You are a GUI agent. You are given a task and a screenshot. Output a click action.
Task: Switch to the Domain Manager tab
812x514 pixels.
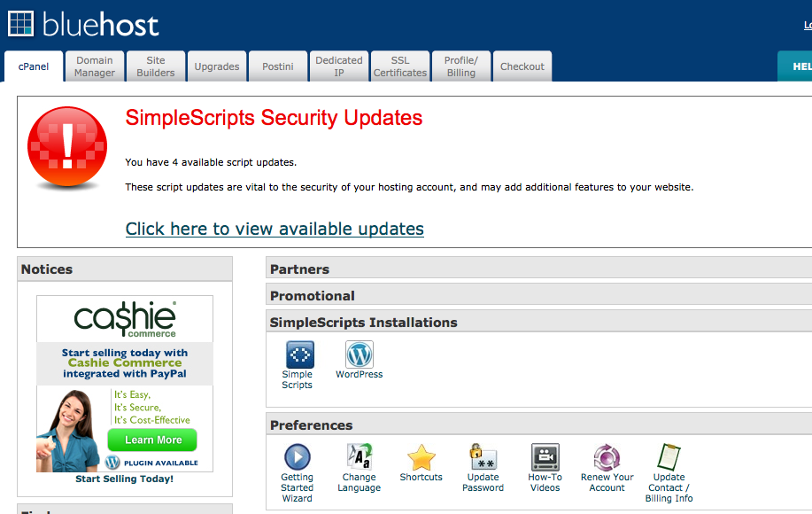pos(94,66)
